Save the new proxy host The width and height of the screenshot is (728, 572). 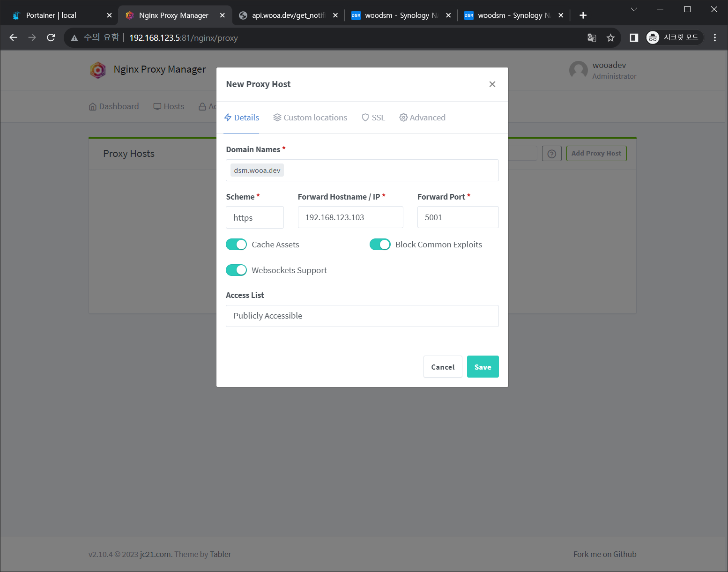[x=483, y=367]
